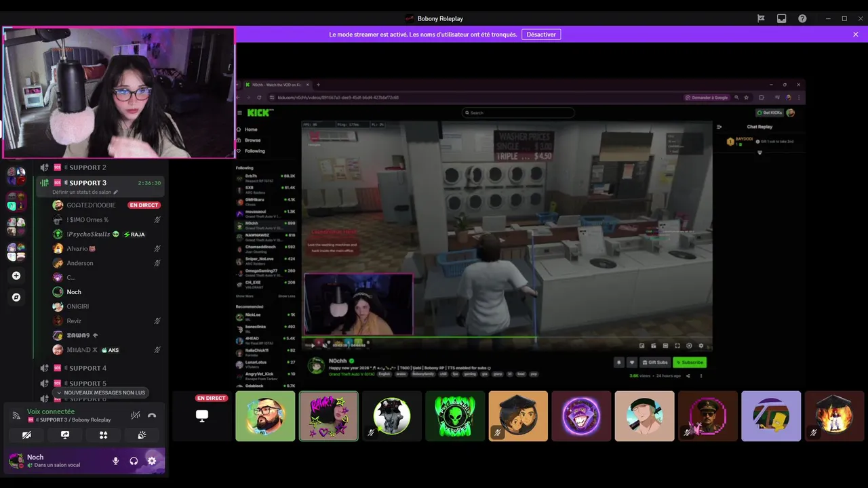The width and height of the screenshot is (868, 488).
Task: Disconnect from voice with the hang-up icon
Action: pyautogui.click(x=152, y=415)
